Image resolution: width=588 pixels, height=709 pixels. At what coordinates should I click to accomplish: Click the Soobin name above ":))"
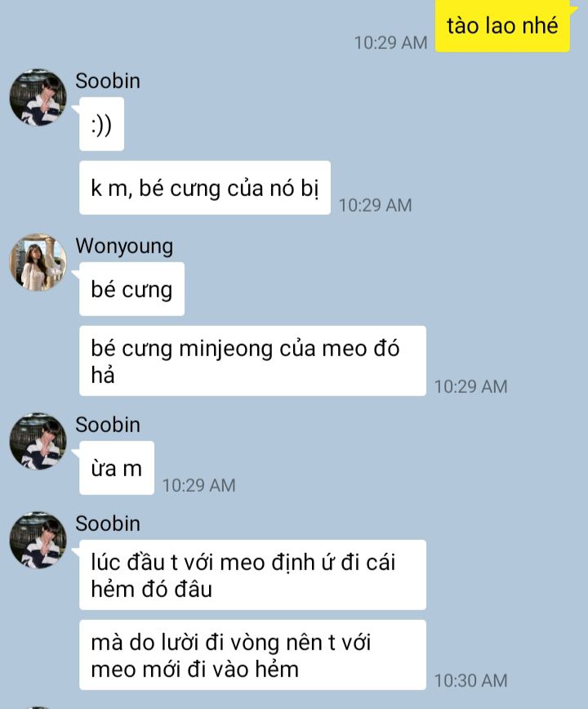(108, 81)
